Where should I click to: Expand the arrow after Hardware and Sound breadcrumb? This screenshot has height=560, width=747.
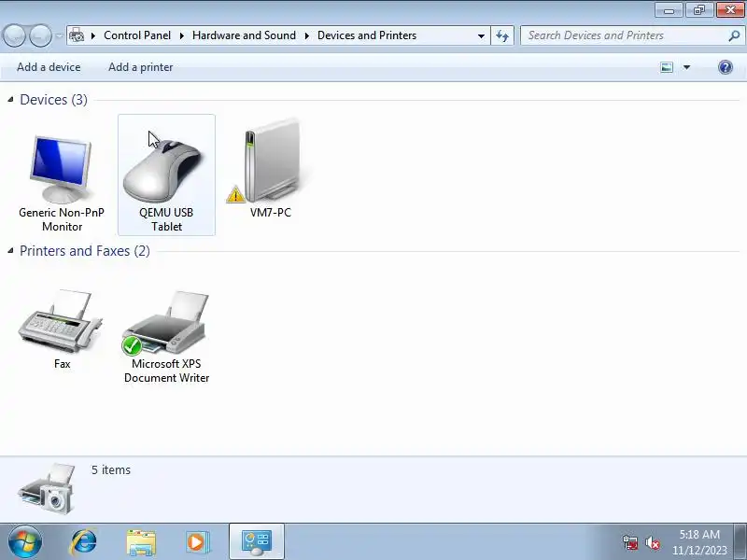307,35
